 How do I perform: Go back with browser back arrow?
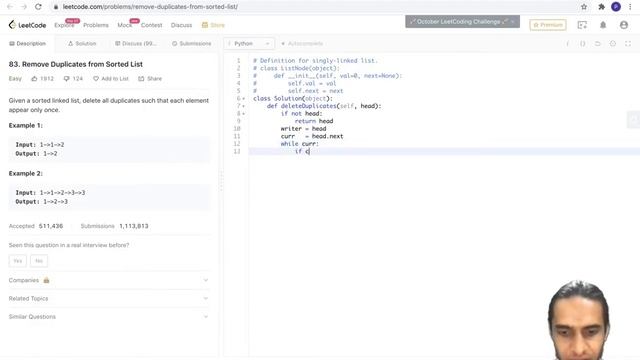pos(10,7)
